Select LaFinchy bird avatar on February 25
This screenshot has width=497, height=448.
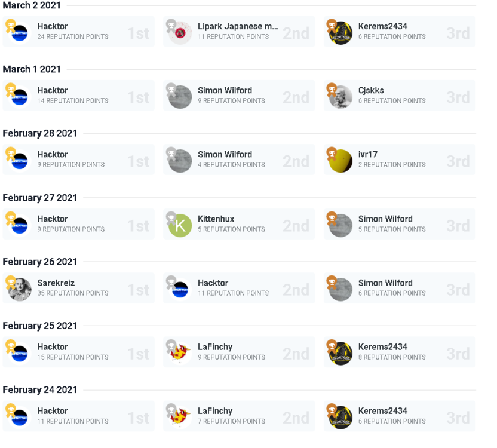180,354
